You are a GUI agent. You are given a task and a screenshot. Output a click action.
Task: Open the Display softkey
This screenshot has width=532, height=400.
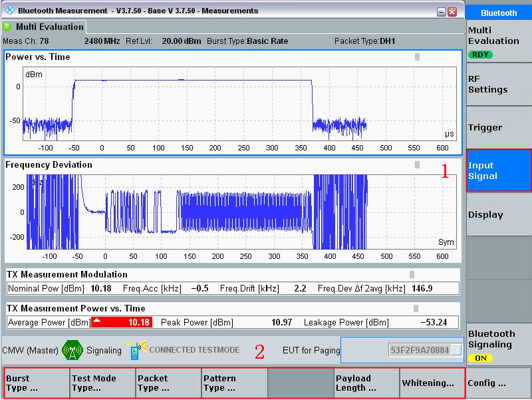point(499,214)
